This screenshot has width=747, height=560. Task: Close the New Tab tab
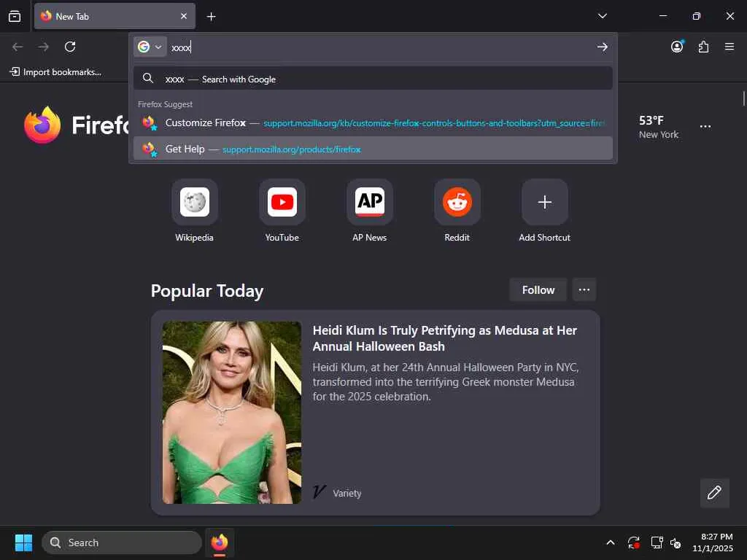[184, 16]
